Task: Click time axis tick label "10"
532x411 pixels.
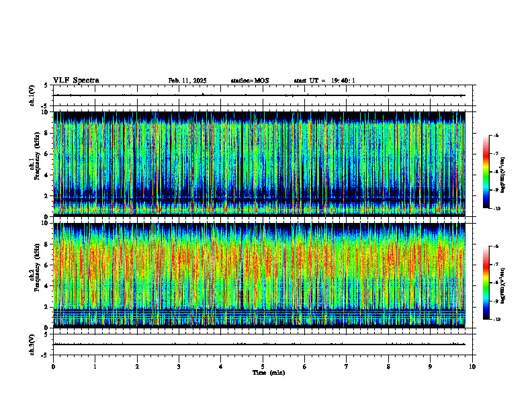Action: click(472, 367)
